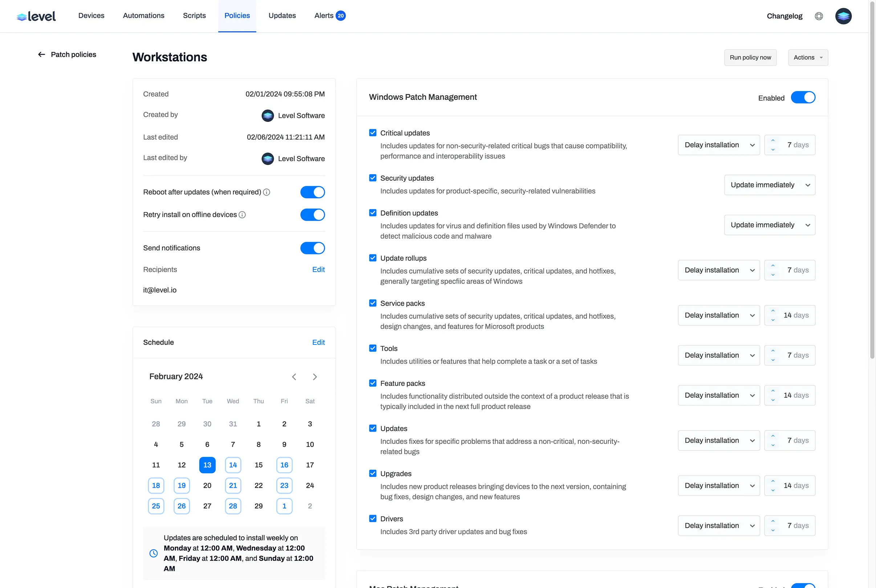
Task: Toggle Reboot after updates switch
Action: click(x=312, y=192)
